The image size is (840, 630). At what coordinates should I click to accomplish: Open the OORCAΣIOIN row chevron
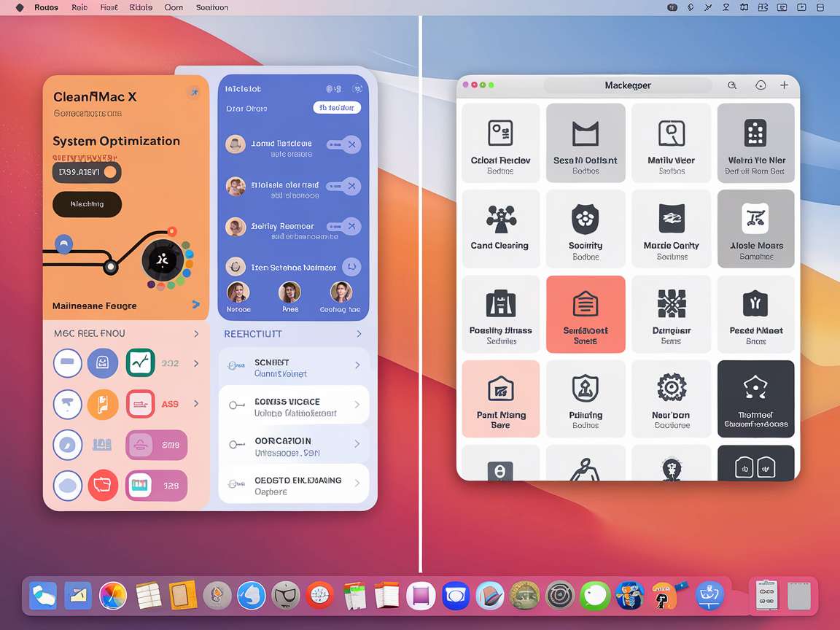[x=357, y=443]
